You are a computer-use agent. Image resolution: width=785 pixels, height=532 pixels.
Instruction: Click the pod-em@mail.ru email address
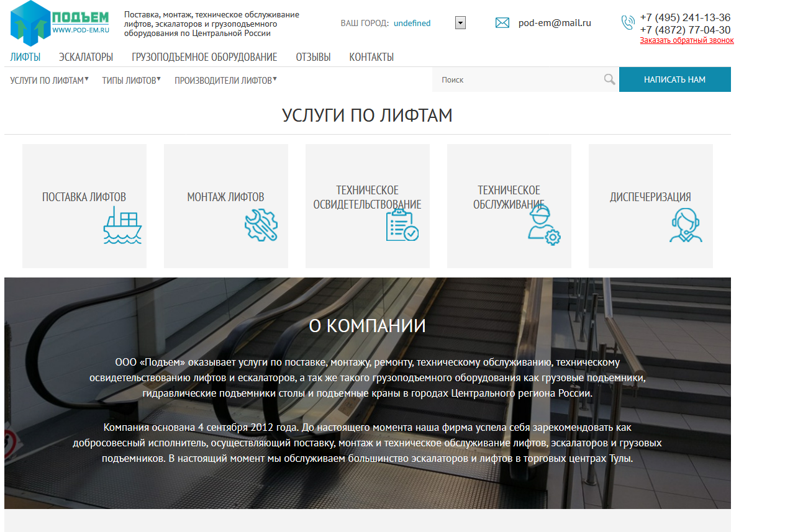[555, 23]
